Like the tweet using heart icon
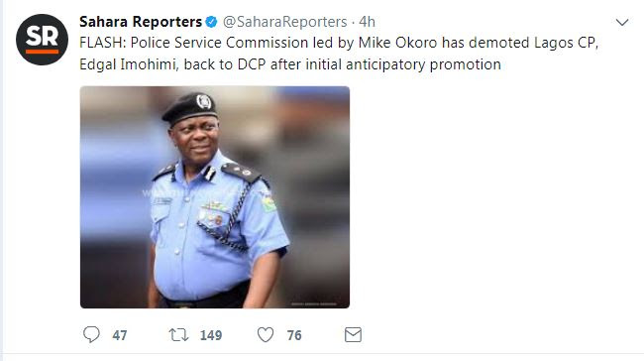Image resolution: width=644 pixels, height=361 pixels. 266,334
